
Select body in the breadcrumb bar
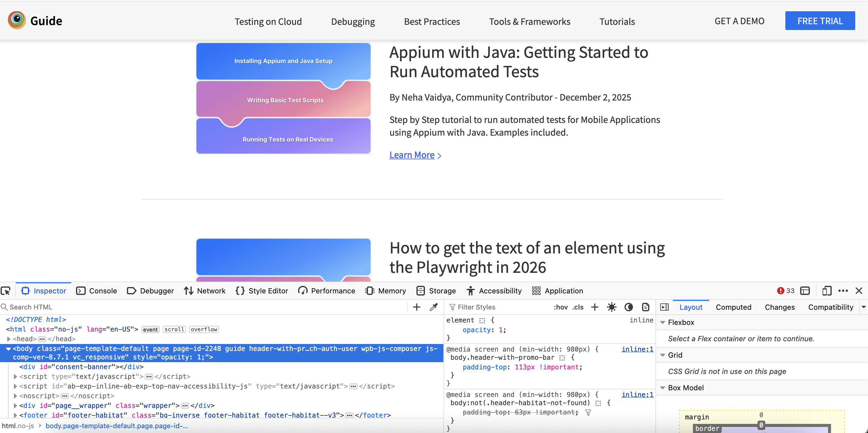pos(117,426)
